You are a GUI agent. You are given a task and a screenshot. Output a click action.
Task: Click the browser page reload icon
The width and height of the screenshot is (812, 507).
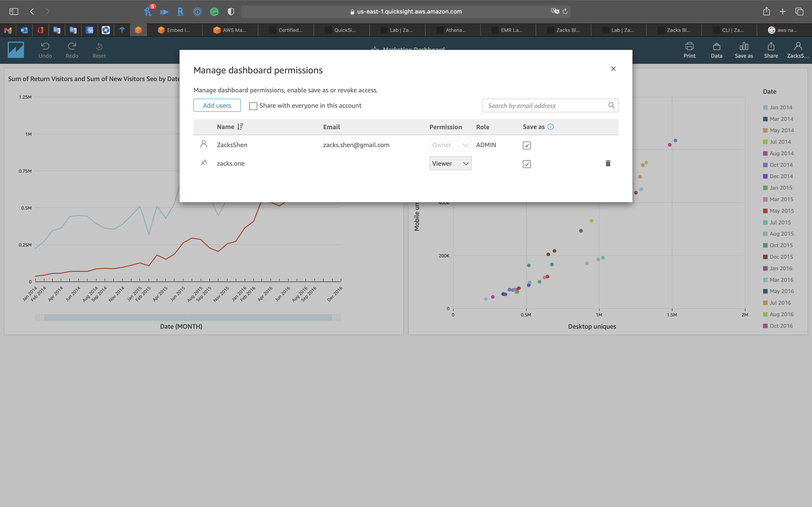click(565, 11)
